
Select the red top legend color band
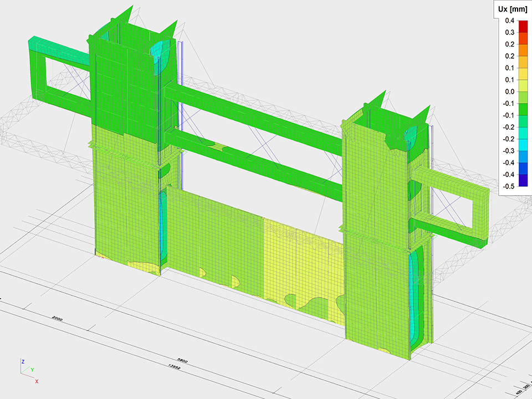(523, 24)
